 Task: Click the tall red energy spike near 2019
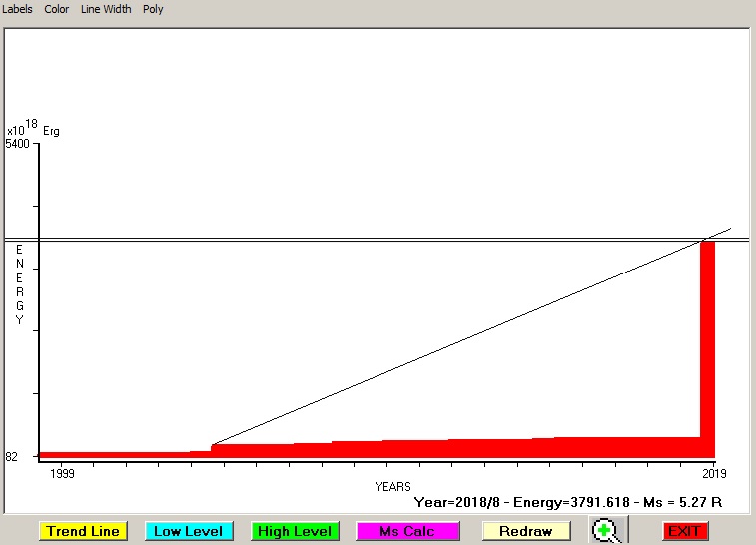click(707, 339)
